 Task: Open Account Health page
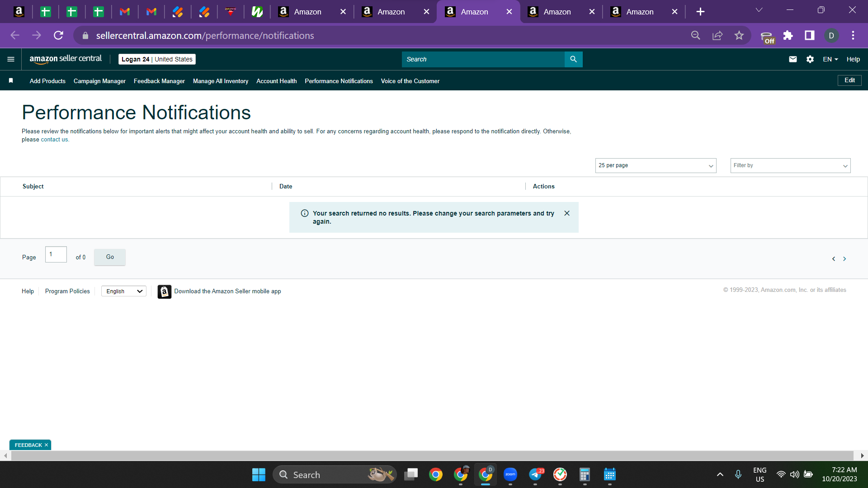click(x=276, y=81)
